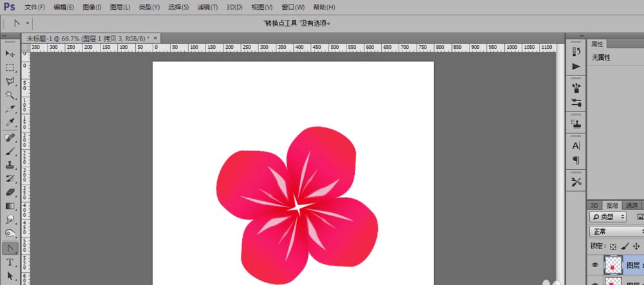Open the 类型(Y) menu
The image size is (644, 285).
149,7
